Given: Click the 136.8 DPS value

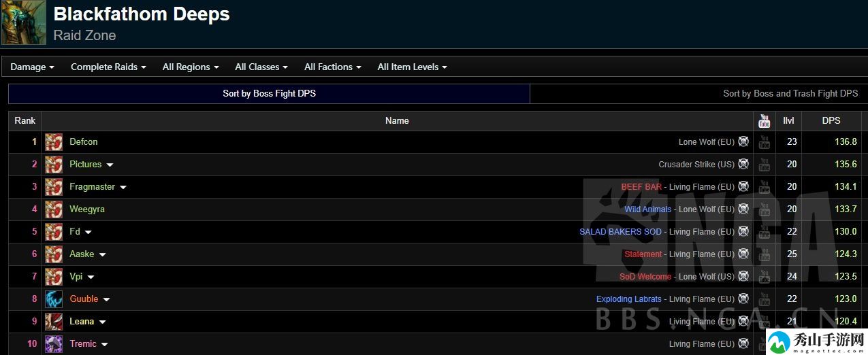Looking at the screenshot, I should [x=846, y=142].
